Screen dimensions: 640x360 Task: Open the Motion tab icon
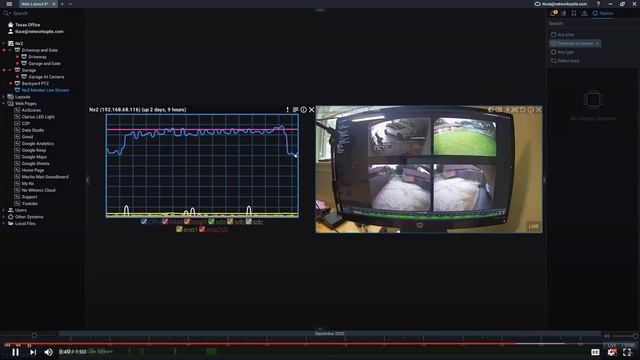(x=563, y=13)
